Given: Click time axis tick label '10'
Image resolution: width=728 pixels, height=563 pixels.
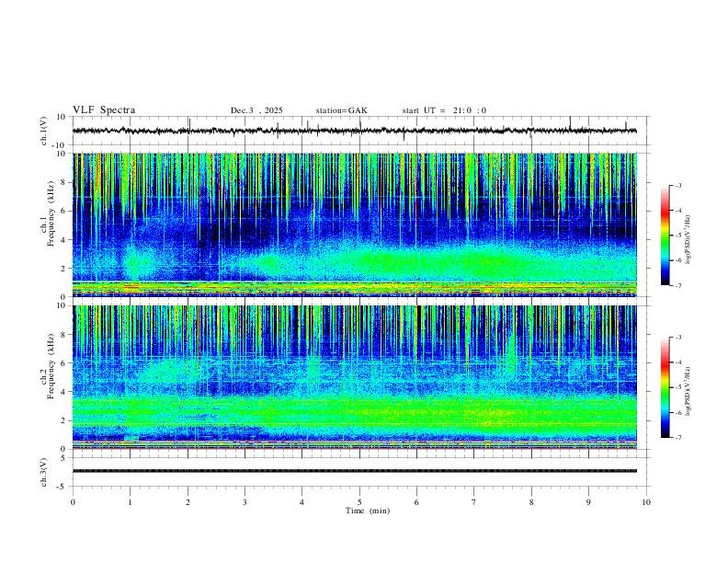Looking at the screenshot, I should click(646, 502).
